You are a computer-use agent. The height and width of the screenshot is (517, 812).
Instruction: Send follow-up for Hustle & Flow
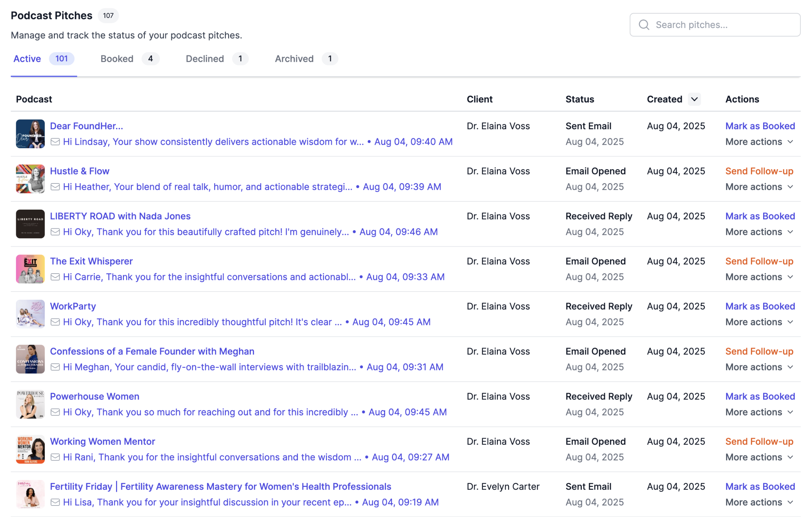(759, 171)
